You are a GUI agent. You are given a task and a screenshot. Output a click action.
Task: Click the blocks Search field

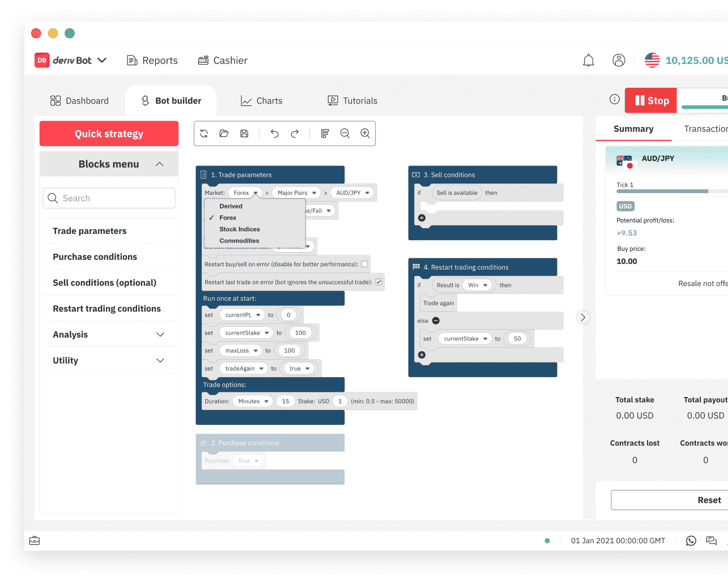109,198
